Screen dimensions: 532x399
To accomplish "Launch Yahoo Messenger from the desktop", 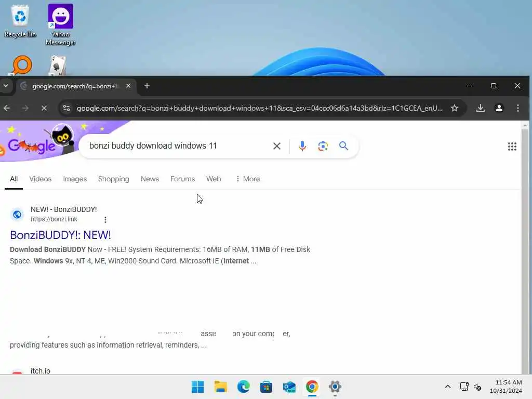I will pos(60,24).
